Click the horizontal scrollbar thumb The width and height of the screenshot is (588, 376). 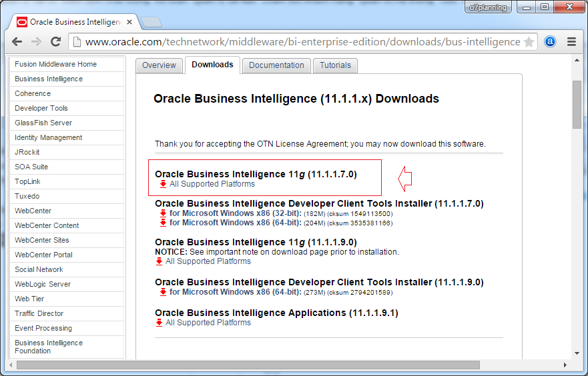click(x=248, y=365)
